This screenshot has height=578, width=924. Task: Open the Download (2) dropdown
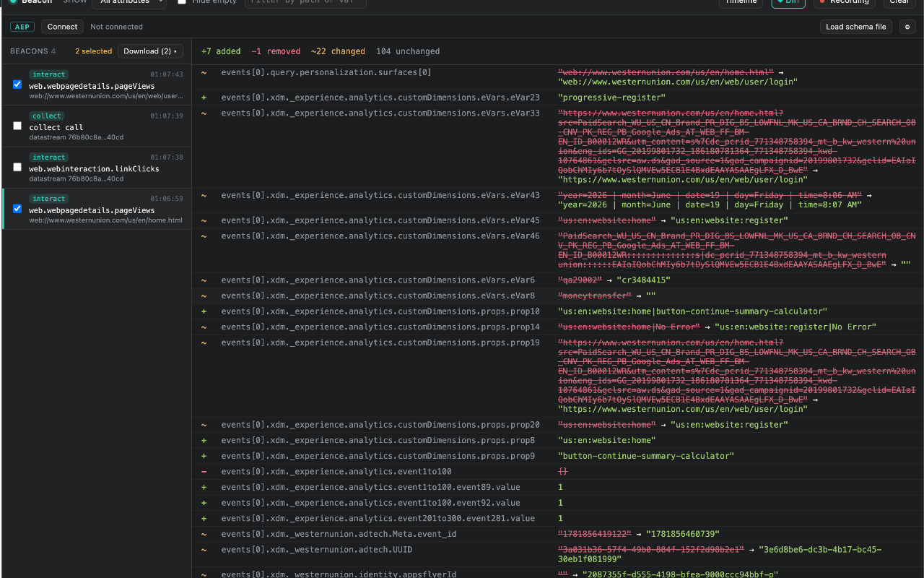[150, 51]
